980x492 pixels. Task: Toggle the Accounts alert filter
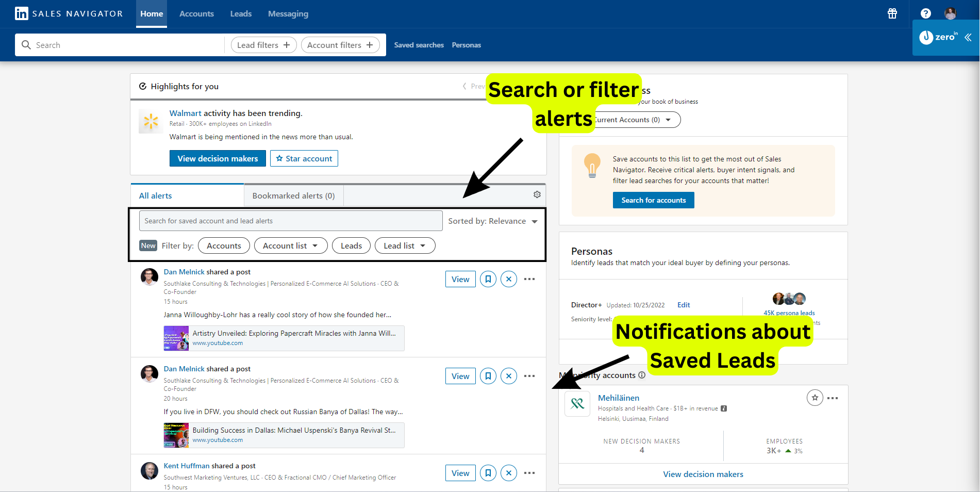(x=224, y=245)
